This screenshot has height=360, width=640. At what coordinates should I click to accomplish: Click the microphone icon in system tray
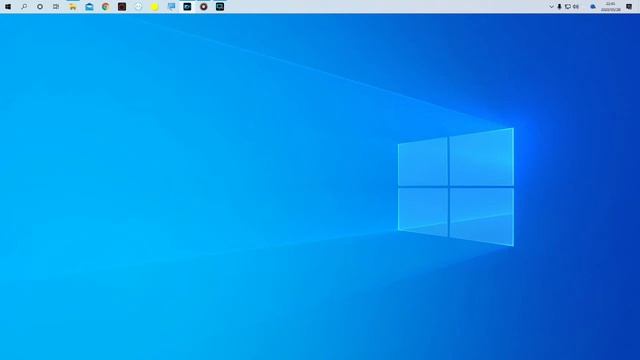[559, 7]
